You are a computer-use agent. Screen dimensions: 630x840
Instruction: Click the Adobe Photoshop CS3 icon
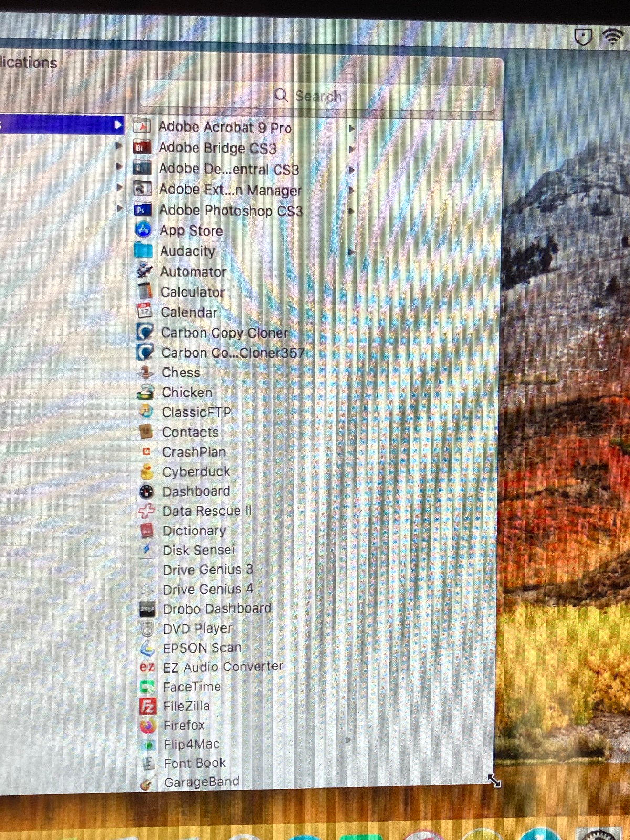(143, 210)
